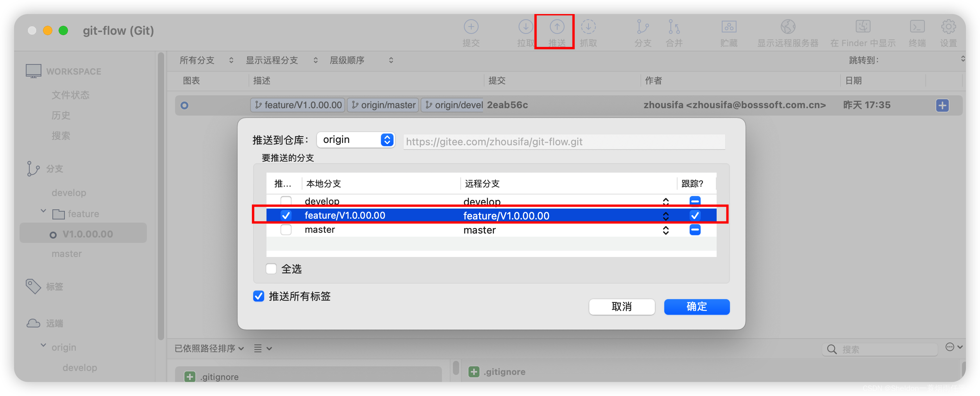This screenshot has width=980, height=396.
Task: Open 已依照路径排序 sort dropdown
Action: click(209, 348)
